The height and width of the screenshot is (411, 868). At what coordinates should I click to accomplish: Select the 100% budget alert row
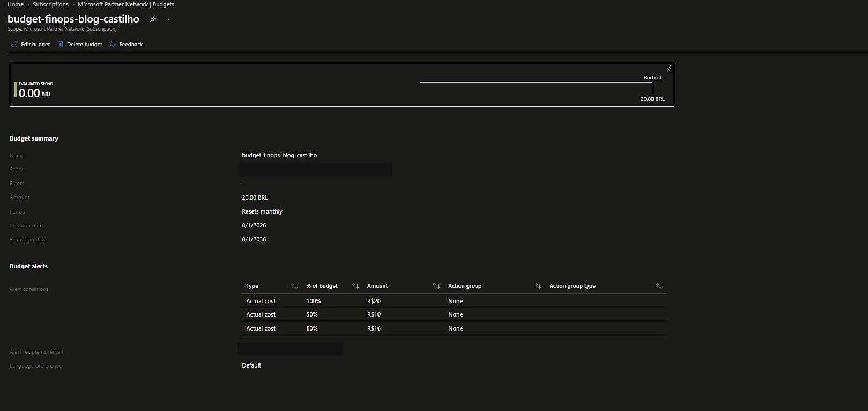tap(454, 301)
